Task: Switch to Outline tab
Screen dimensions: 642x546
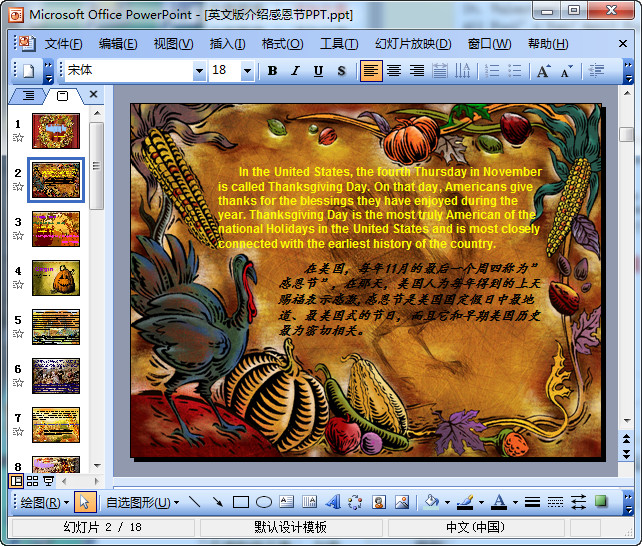Action: [28, 96]
